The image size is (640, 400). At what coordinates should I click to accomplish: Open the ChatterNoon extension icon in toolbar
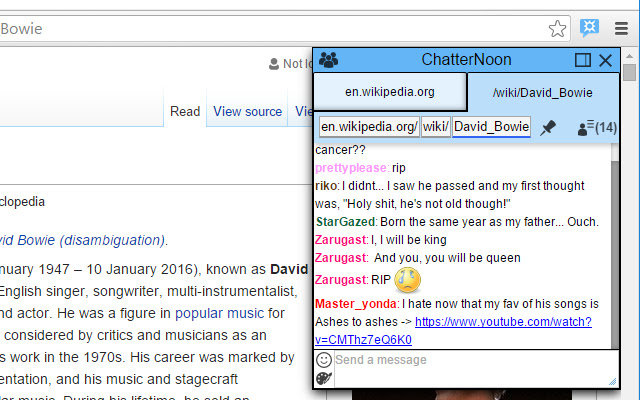[x=589, y=28]
